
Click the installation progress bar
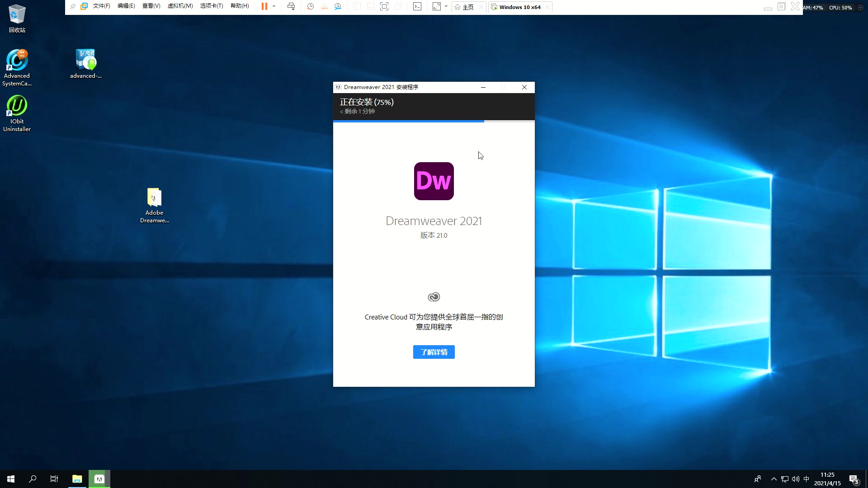point(434,121)
